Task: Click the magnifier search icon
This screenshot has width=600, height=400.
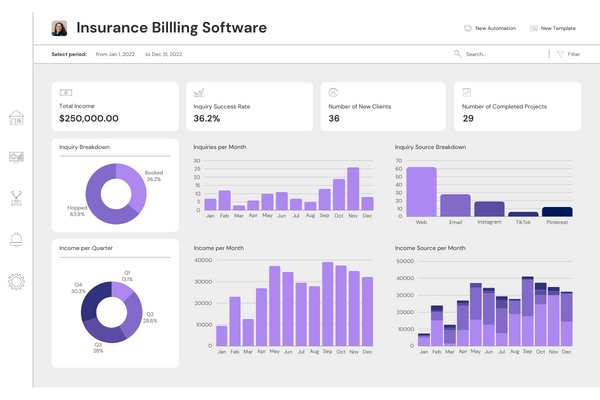Action: click(458, 54)
